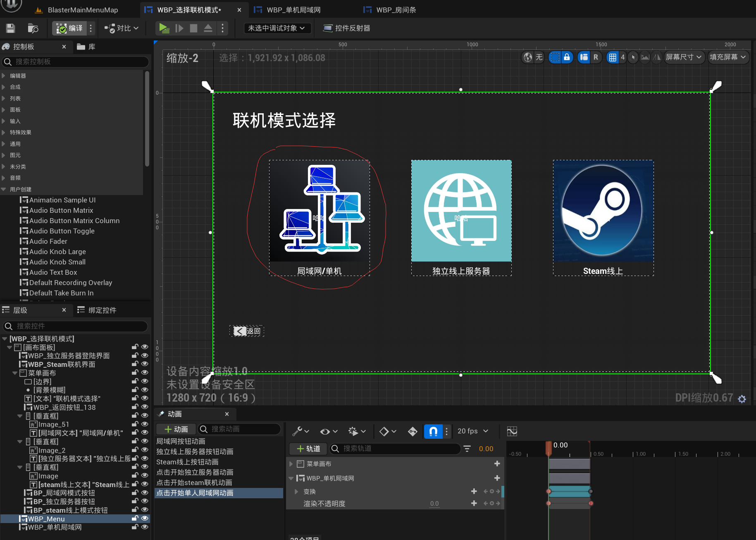Open the Screen Size (屏幕尺寸) dropdown
Viewport: 756px width, 540px height.
(x=684, y=57)
